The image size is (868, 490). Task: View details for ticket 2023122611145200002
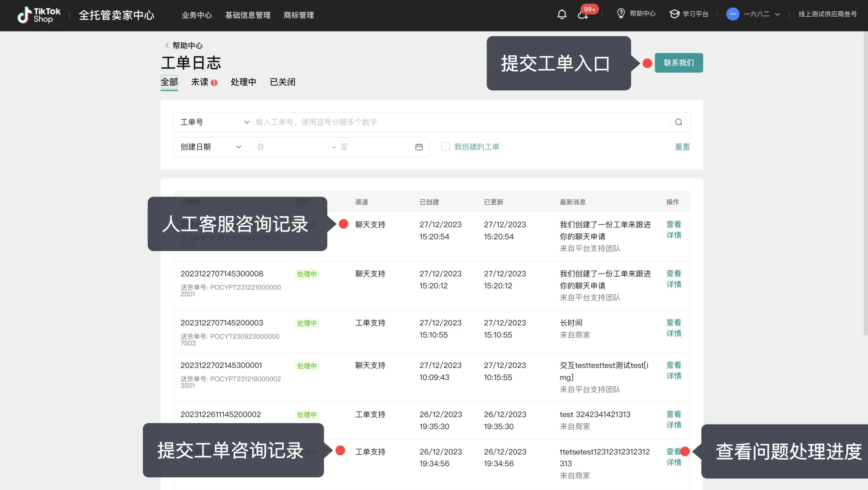pyautogui.click(x=674, y=419)
